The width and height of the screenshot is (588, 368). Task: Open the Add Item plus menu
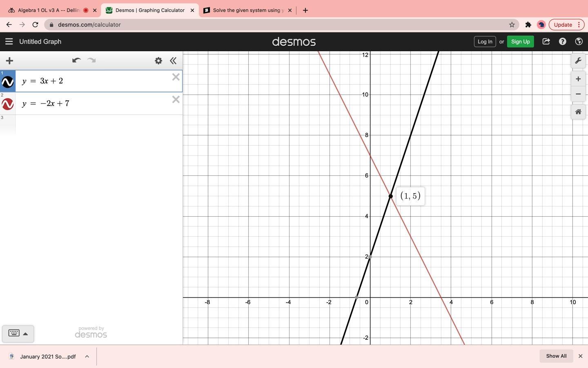9,61
